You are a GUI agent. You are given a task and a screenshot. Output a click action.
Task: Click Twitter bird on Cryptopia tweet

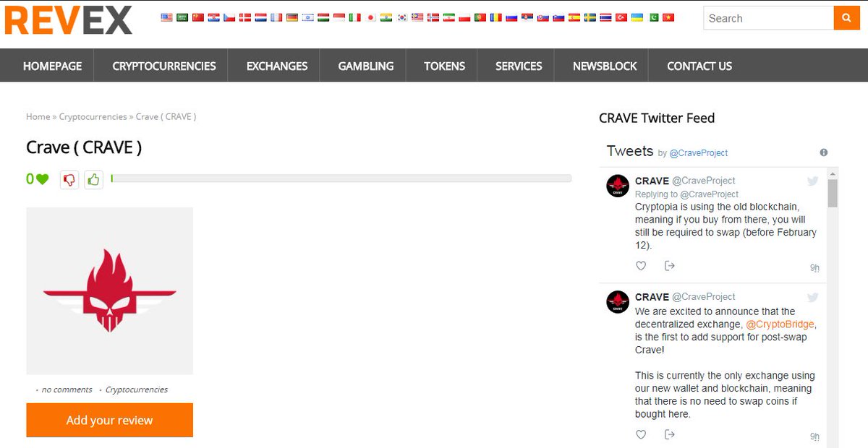[x=812, y=181]
